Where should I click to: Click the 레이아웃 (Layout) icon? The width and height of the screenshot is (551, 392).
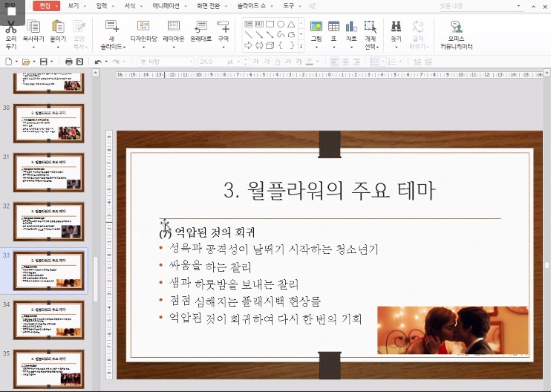click(174, 27)
